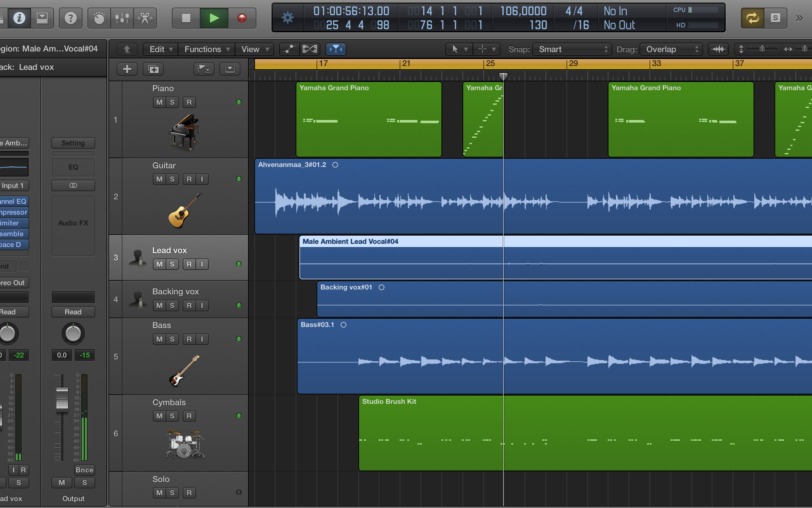Open track header options dropdown button
This screenshot has width=812, height=508.
[230, 69]
